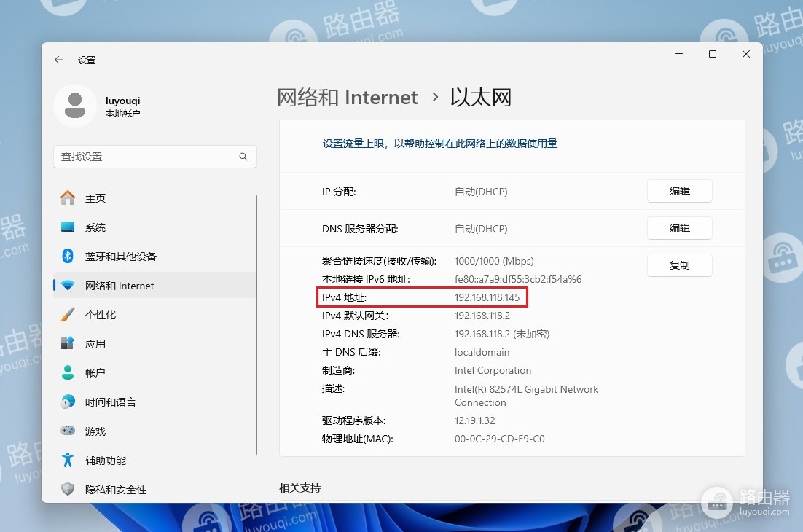Click the driver version 12.19.1.32
This screenshot has width=803, height=532.
(475, 420)
